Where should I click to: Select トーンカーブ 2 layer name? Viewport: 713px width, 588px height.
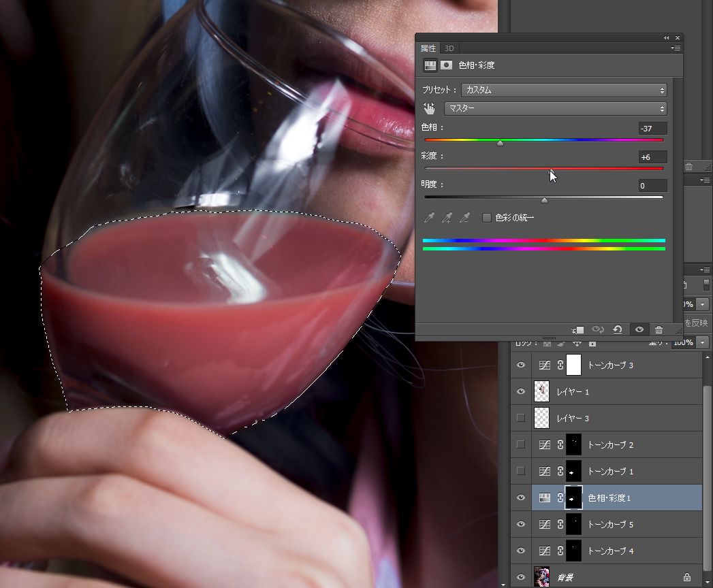(x=611, y=445)
